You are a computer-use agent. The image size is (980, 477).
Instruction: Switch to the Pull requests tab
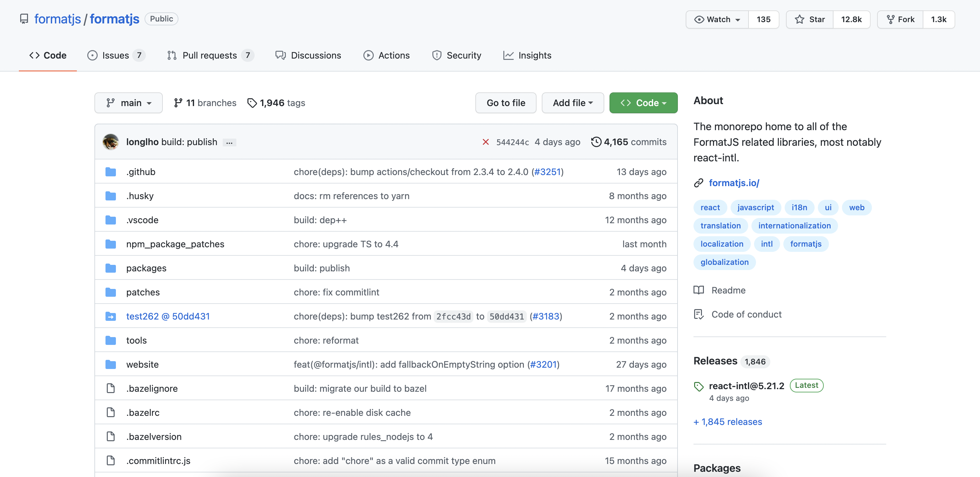pos(210,56)
